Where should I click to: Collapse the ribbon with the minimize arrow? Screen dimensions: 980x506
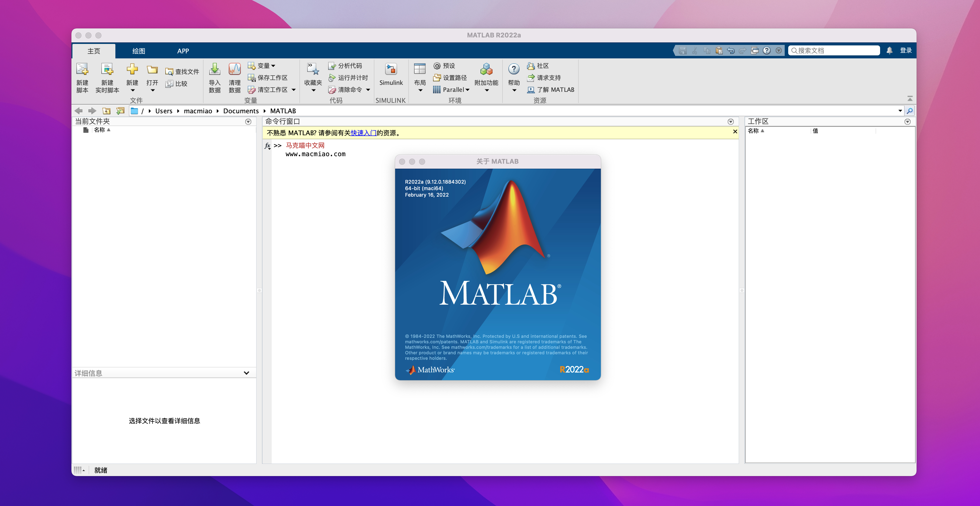(x=910, y=99)
